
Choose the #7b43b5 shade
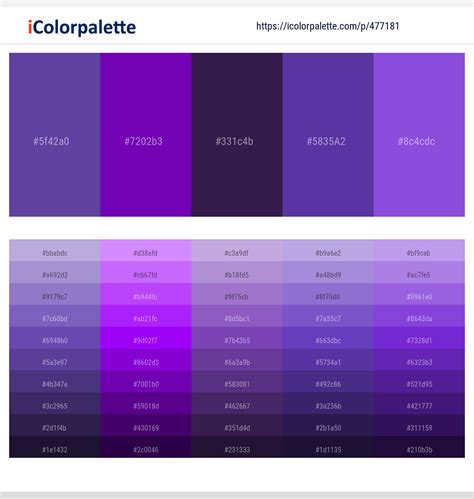237,338
